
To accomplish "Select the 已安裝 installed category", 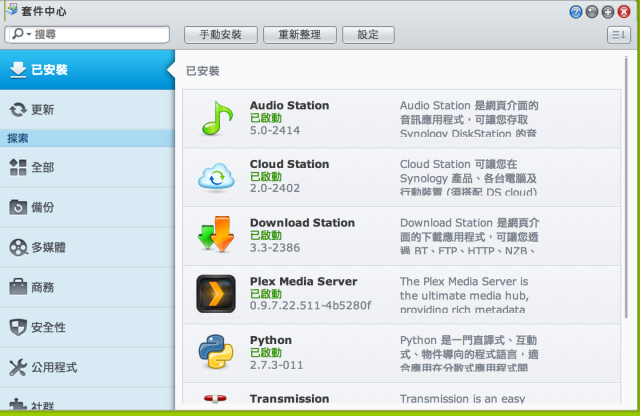I will (x=87, y=70).
